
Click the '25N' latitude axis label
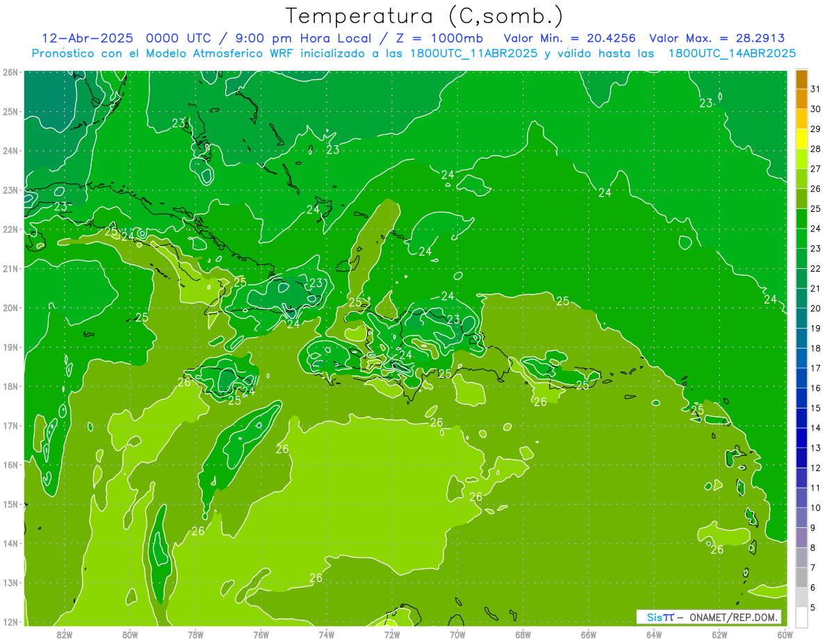coord(10,111)
